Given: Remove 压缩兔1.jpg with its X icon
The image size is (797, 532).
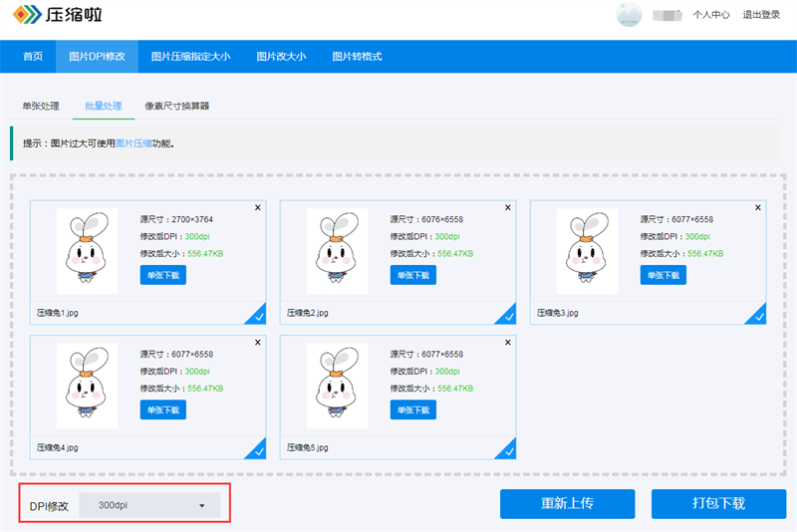Looking at the screenshot, I should coord(258,207).
